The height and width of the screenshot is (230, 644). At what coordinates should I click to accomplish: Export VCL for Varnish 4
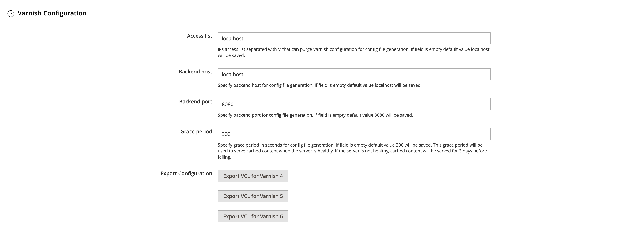pos(253,176)
